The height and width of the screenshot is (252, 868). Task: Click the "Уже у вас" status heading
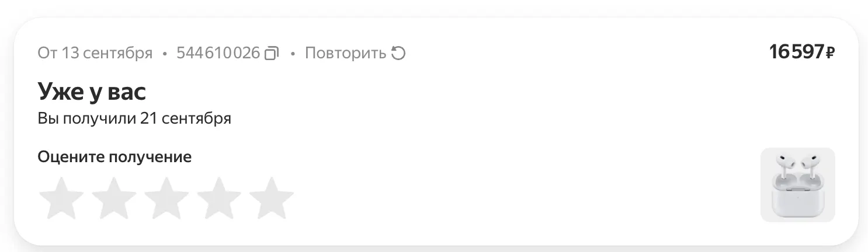[x=92, y=92]
